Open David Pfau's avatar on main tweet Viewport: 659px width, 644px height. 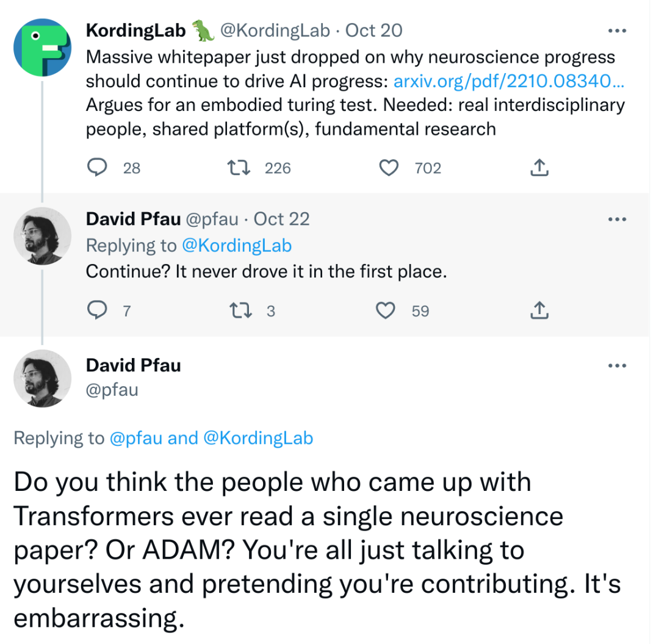43,379
